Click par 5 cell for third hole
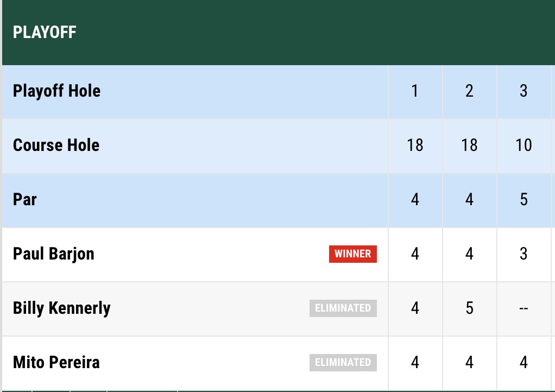 point(524,200)
